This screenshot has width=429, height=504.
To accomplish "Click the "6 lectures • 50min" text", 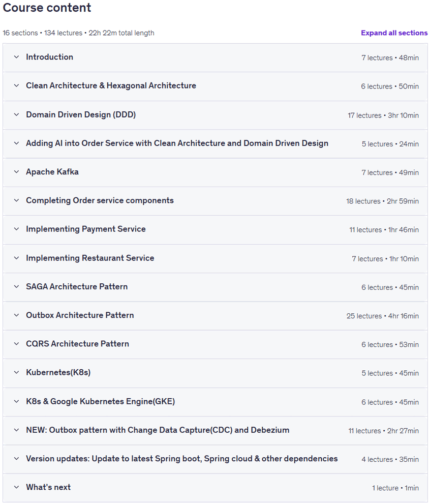I will click(x=390, y=86).
